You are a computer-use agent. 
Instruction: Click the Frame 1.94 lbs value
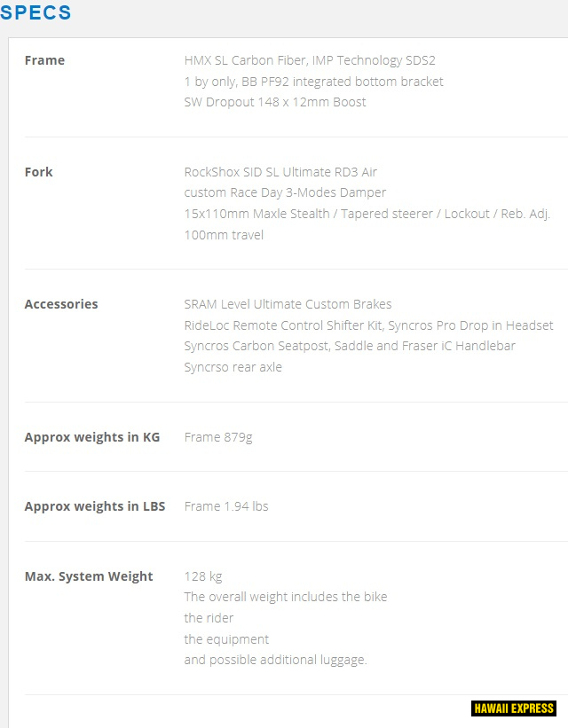click(226, 506)
